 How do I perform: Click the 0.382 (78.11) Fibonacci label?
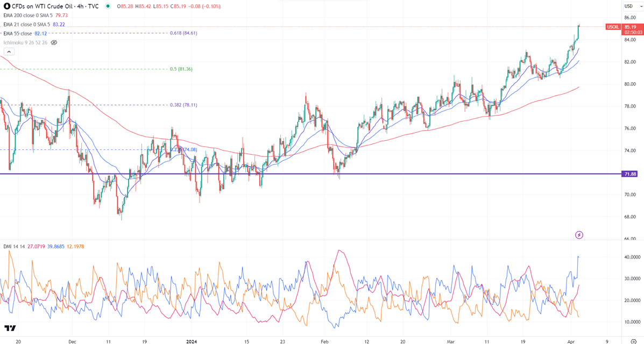click(183, 105)
